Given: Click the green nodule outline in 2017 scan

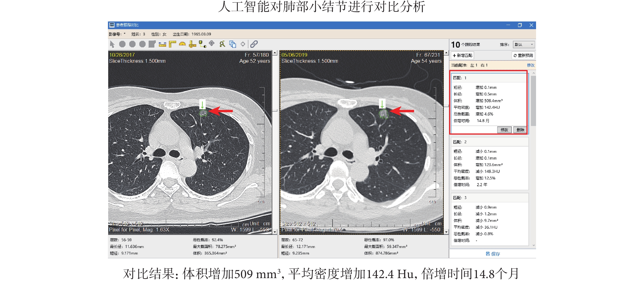Looking at the screenshot, I should click(203, 113).
